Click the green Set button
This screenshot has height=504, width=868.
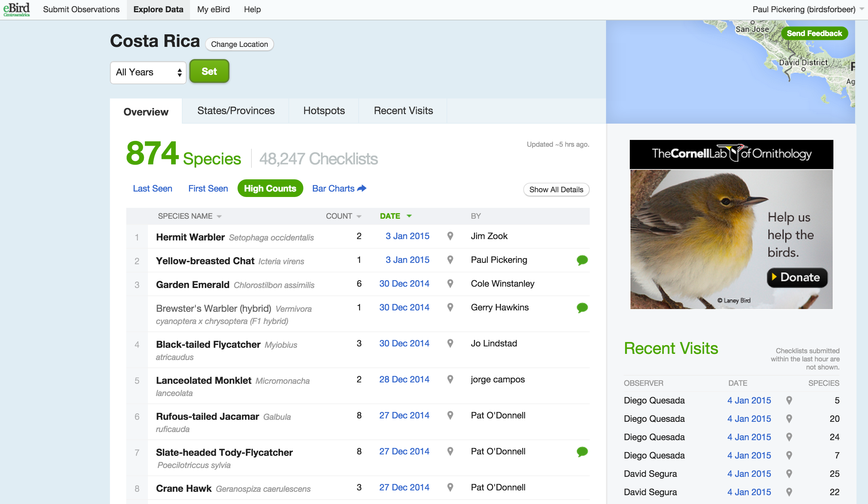[x=209, y=71]
